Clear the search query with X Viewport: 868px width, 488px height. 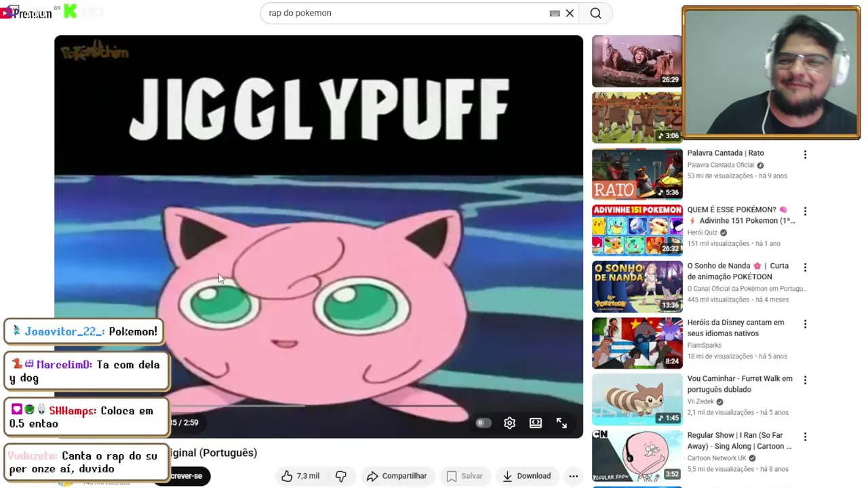click(x=570, y=13)
